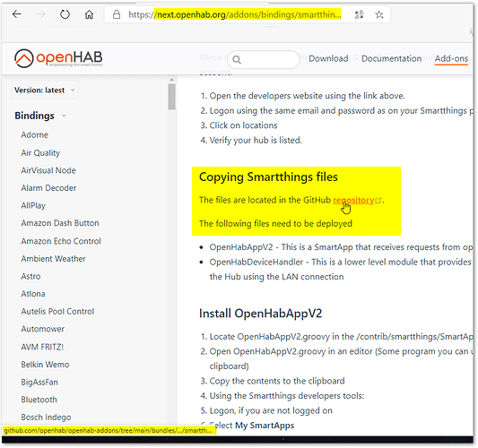Image resolution: width=478 pixels, height=448 pixels.
Task: Click the Bindings sidebar heading
Action: [x=34, y=116]
